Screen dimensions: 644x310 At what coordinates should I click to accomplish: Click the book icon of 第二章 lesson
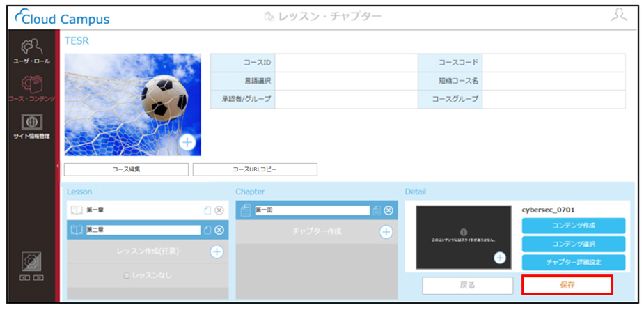click(77, 230)
